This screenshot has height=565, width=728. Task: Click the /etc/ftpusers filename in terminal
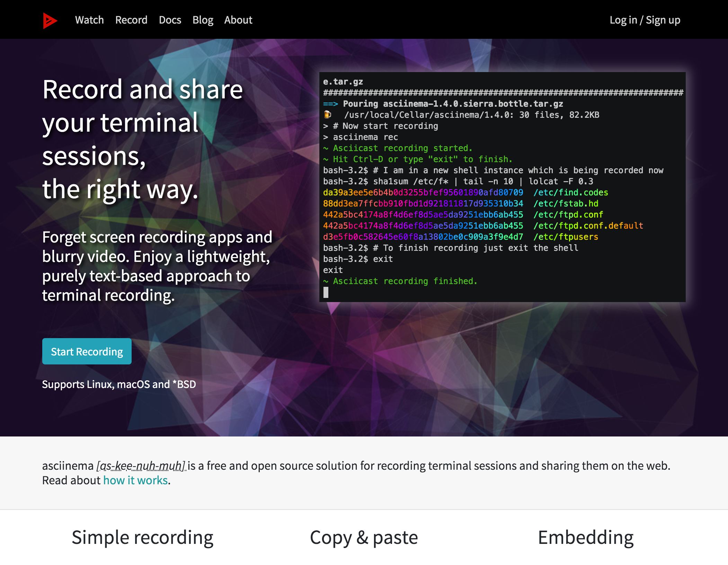(566, 237)
